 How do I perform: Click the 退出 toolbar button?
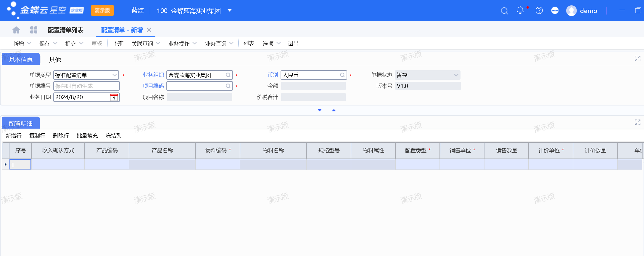[x=293, y=43]
